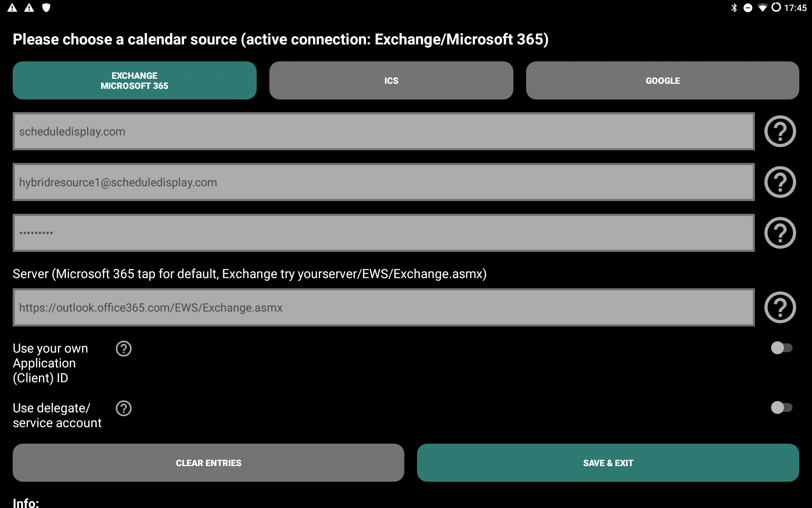Show help for Use delegate/service account

tap(123, 408)
